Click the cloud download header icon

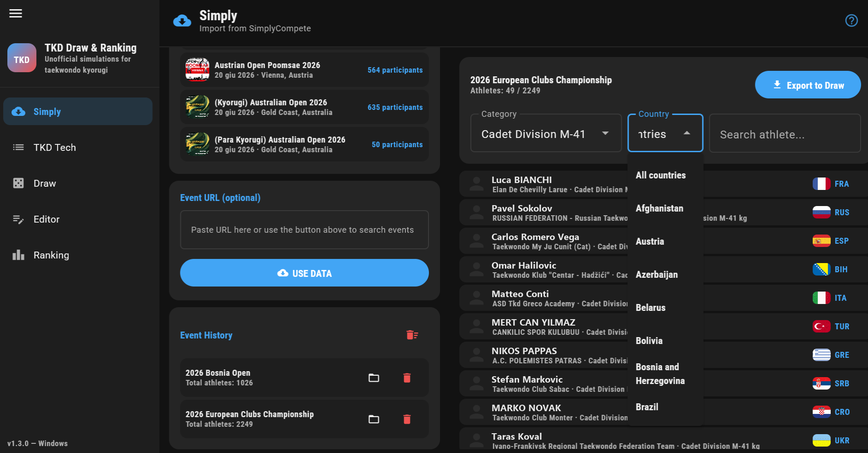[182, 21]
